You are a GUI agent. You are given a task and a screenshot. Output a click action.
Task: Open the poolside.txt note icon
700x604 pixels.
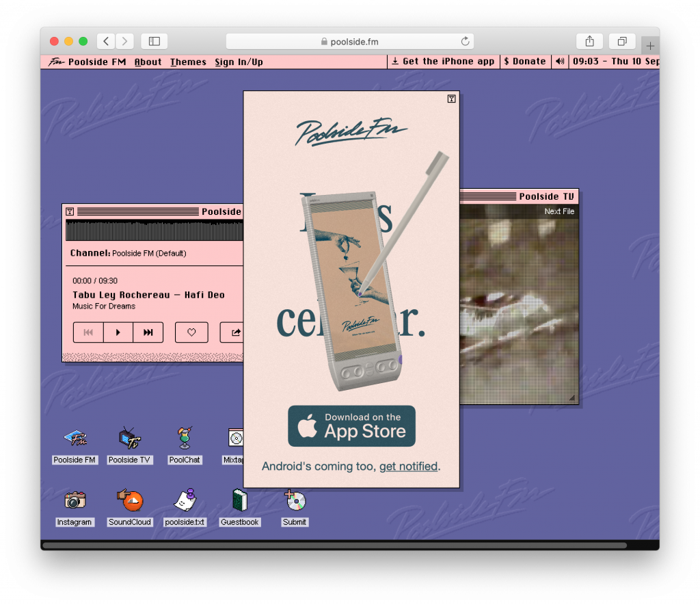pyautogui.click(x=185, y=508)
